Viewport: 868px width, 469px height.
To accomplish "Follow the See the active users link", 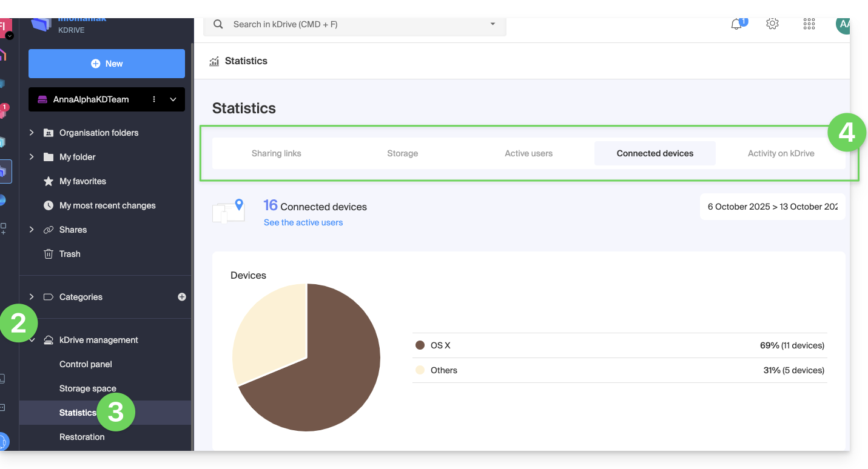I will [x=303, y=222].
